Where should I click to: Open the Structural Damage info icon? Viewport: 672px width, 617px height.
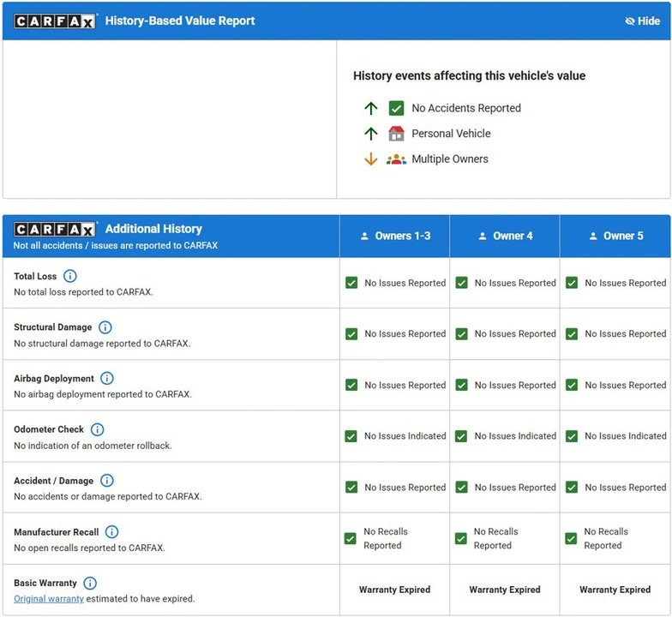105,327
